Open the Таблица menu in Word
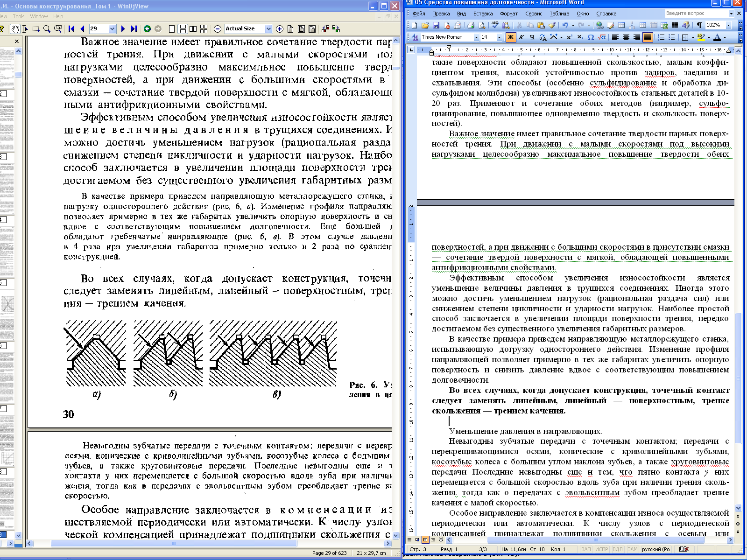Viewport: 747px width, 560px height. [x=559, y=14]
